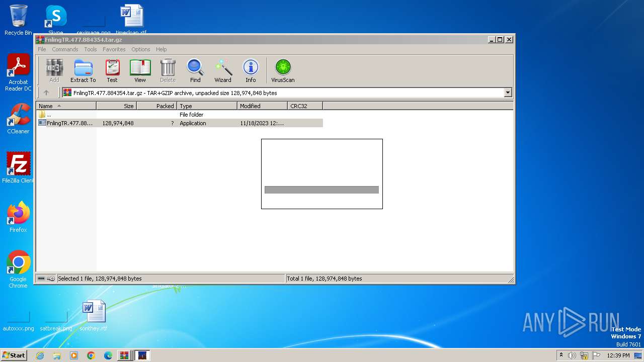Open Chrome from the taskbar
The image size is (644, 362).
click(x=91, y=355)
